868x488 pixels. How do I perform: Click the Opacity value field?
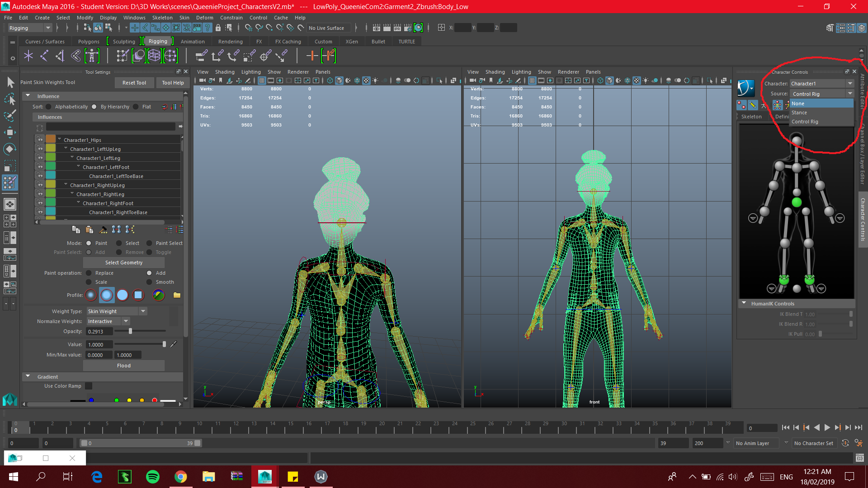99,331
